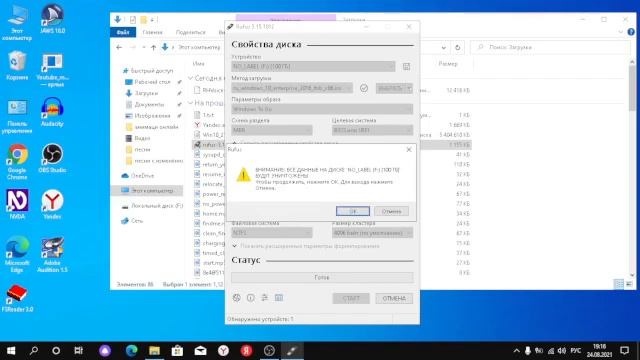
Task: Open the Adobe Audition 1.5 desktop icon
Action: click(x=52, y=255)
